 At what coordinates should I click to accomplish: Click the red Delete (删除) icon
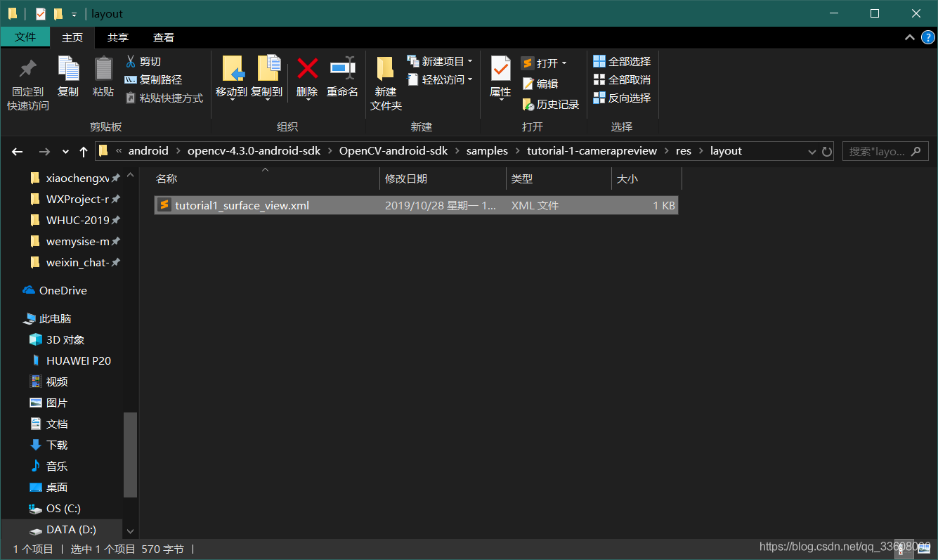coord(307,68)
